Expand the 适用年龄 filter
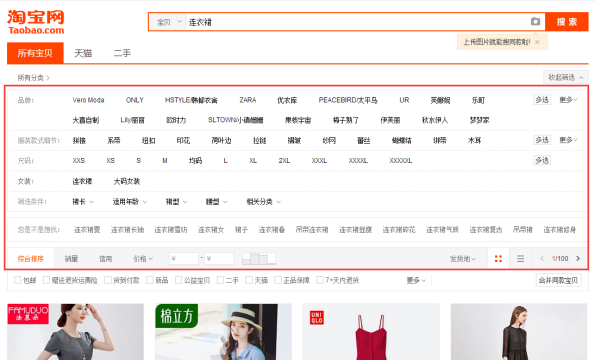 tap(130, 202)
